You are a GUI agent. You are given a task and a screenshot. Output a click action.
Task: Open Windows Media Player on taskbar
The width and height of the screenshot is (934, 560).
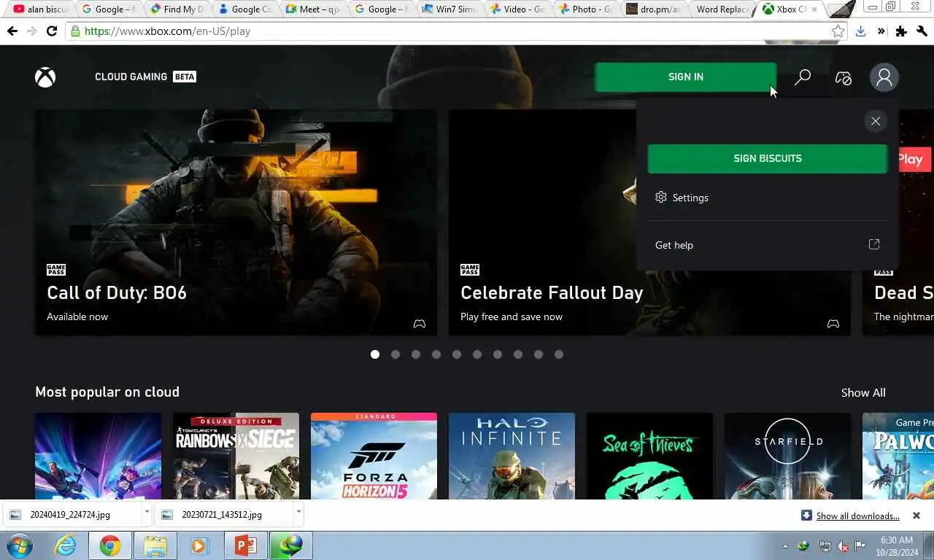(x=200, y=545)
